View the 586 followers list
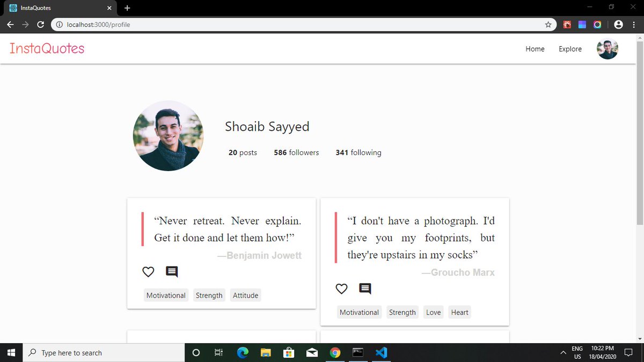The width and height of the screenshot is (644, 362). [296, 153]
